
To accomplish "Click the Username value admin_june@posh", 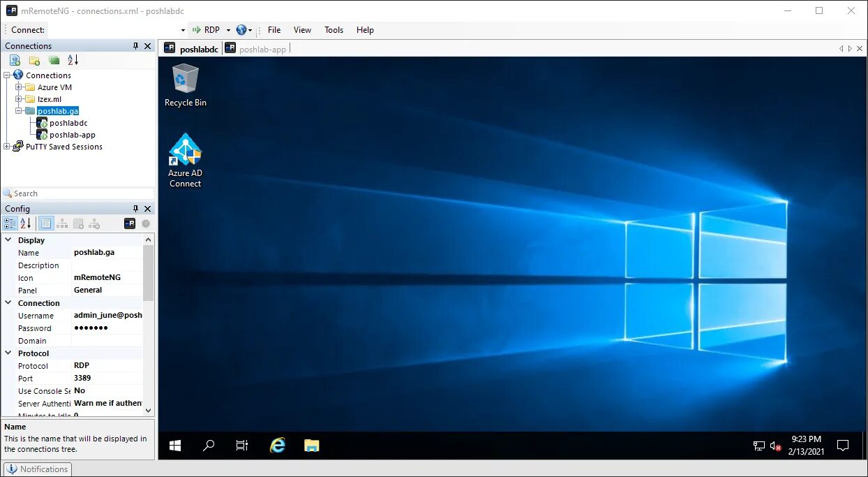I will pyautogui.click(x=107, y=315).
